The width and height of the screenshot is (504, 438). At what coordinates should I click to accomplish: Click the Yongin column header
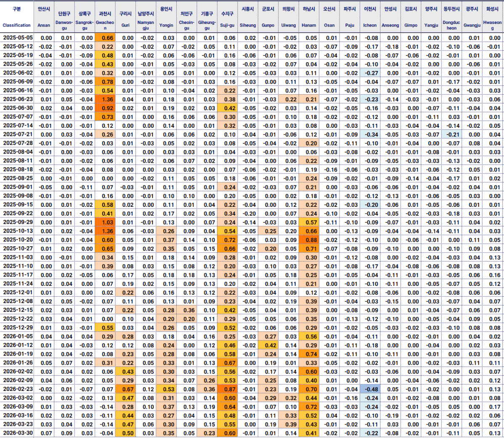(x=166, y=17)
